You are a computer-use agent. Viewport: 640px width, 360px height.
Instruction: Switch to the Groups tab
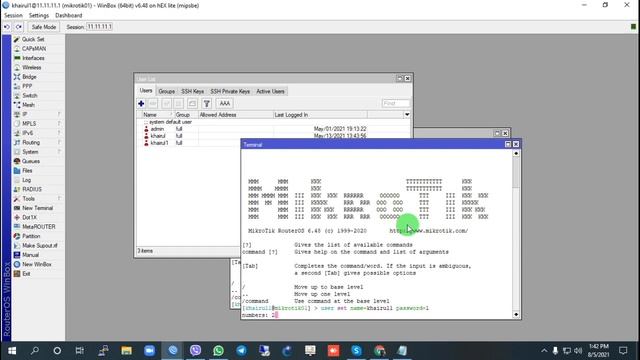click(x=167, y=91)
